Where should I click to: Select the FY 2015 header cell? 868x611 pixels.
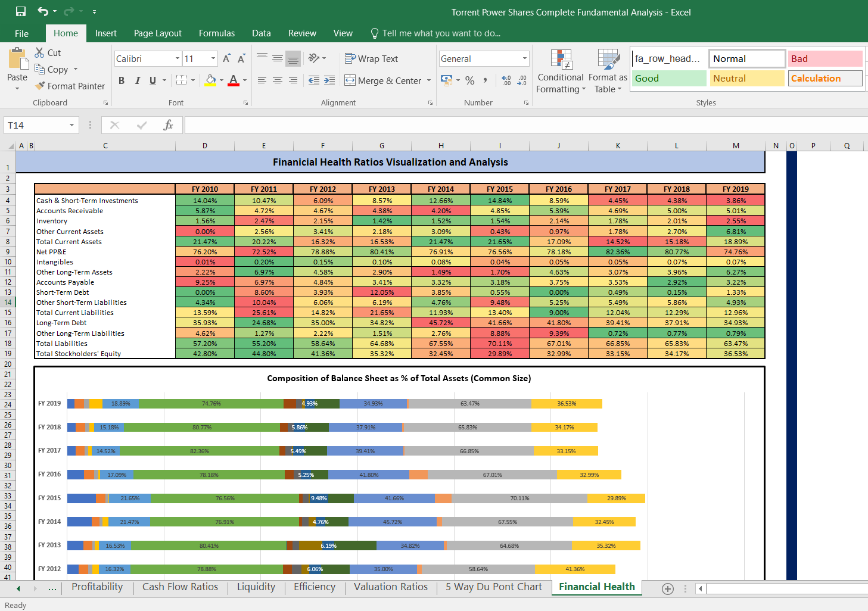[499, 189]
